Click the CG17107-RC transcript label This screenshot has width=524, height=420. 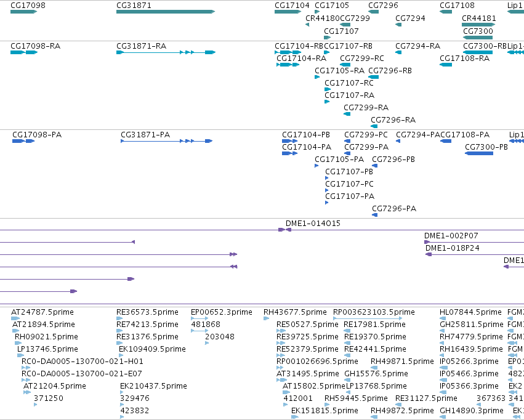coord(349,83)
